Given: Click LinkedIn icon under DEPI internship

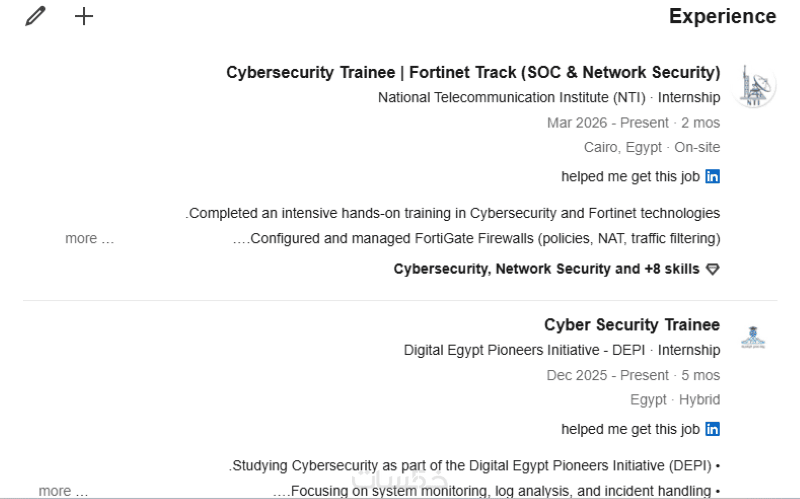Looking at the screenshot, I should coord(712,429).
